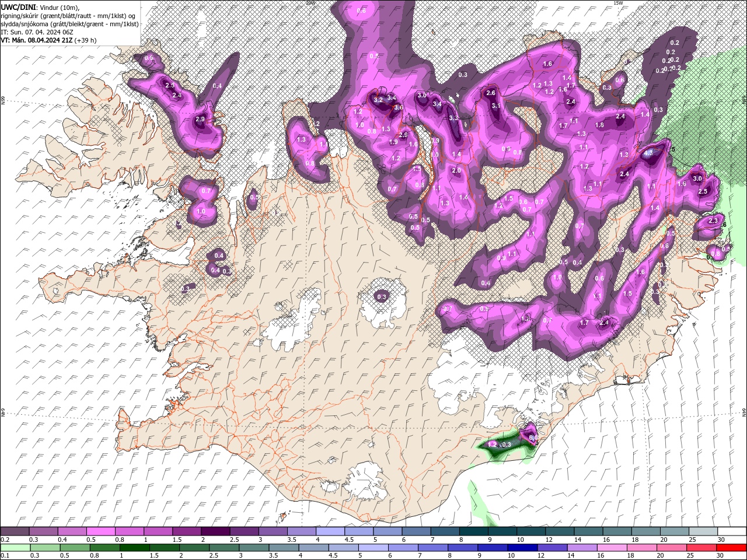The height and width of the screenshot is (560, 747).
Task: Click the 3.2 snowfall value on map
Action: tap(378, 100)
